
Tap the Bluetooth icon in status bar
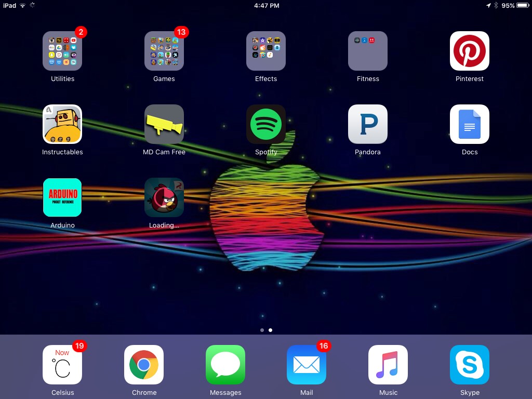496,5
